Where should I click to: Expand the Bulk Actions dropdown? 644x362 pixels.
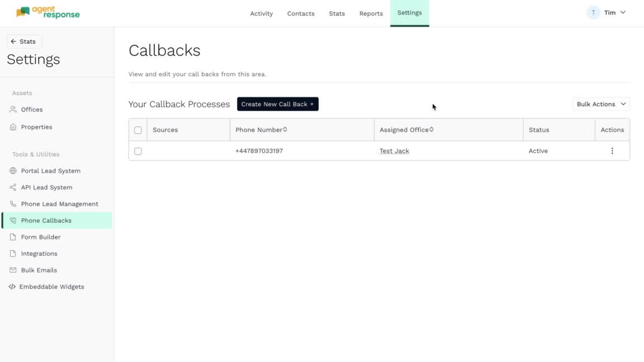pyautogui.click(x=601, y=104)
